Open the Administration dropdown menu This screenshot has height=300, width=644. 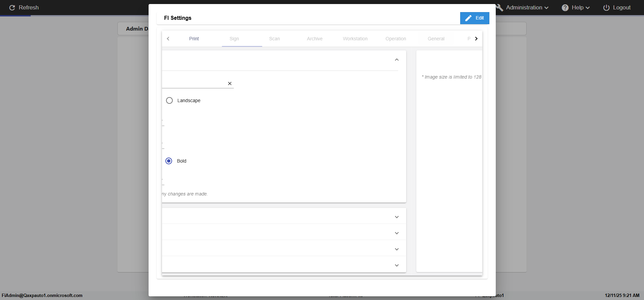(527, 8)
